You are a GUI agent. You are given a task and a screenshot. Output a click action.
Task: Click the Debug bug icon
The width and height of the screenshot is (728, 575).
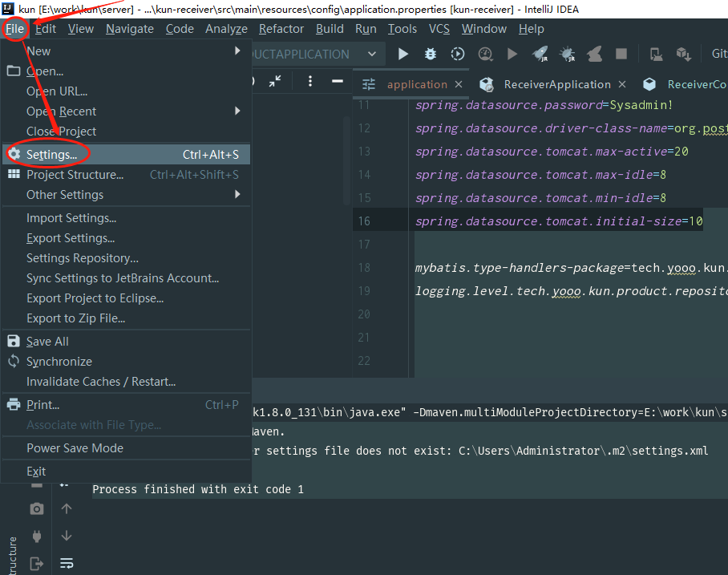pyautogui.click(x=431, y=55)
